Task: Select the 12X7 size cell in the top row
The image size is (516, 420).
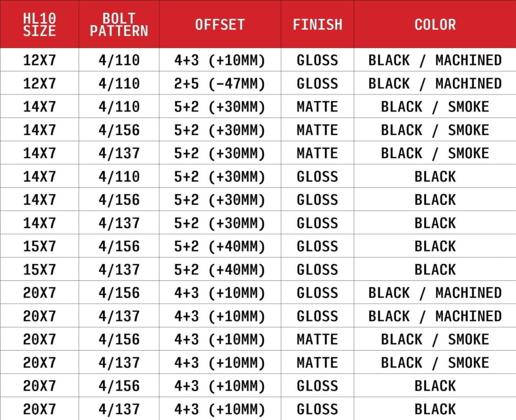Action: 39,60
